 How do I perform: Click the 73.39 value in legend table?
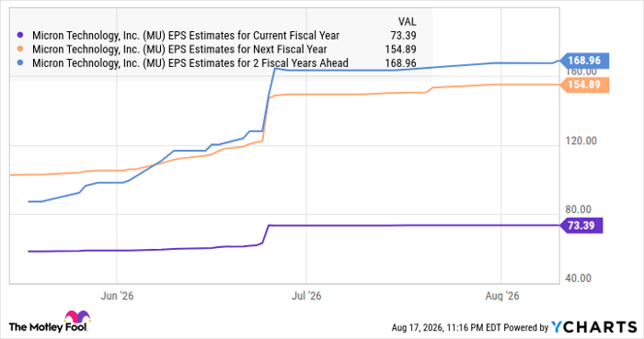pos(403,36)
